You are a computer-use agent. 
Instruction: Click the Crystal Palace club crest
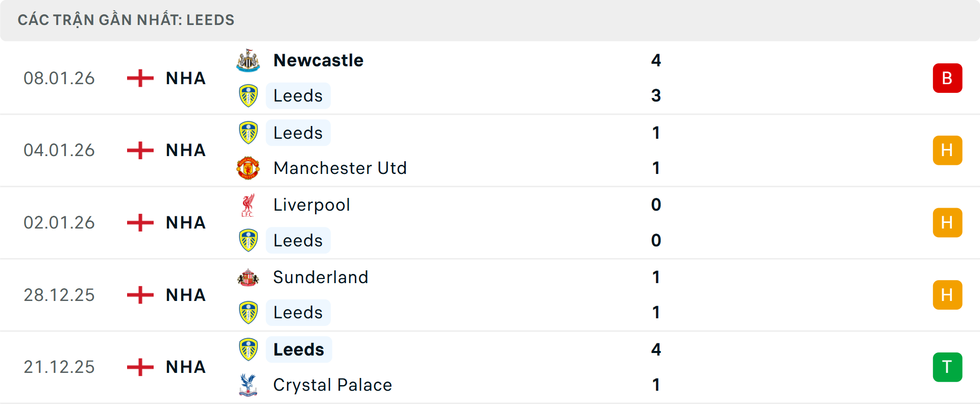pyautogui.click(x=248, y=385)
